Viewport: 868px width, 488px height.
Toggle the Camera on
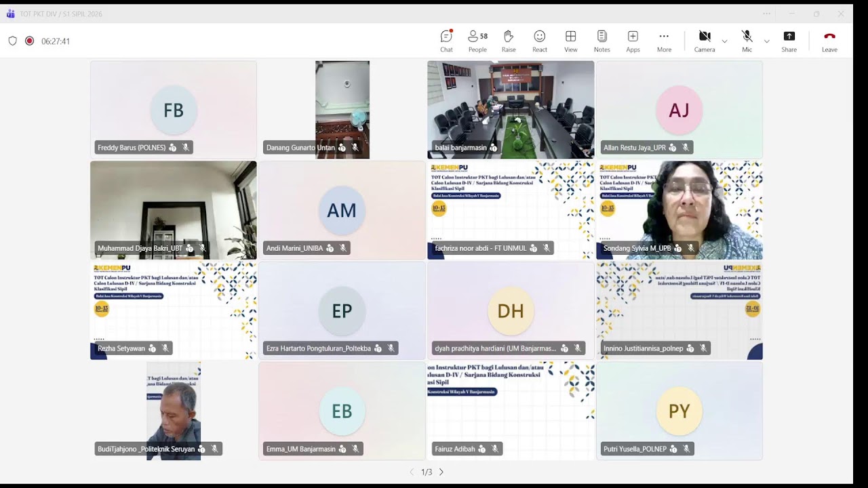coord(705,41)
